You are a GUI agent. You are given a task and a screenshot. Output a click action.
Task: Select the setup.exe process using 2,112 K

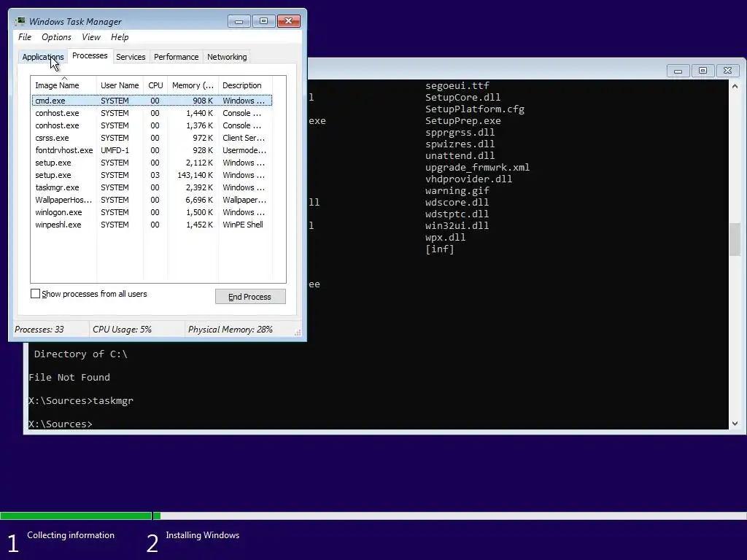pyautogui.click(x=152, y=163)
